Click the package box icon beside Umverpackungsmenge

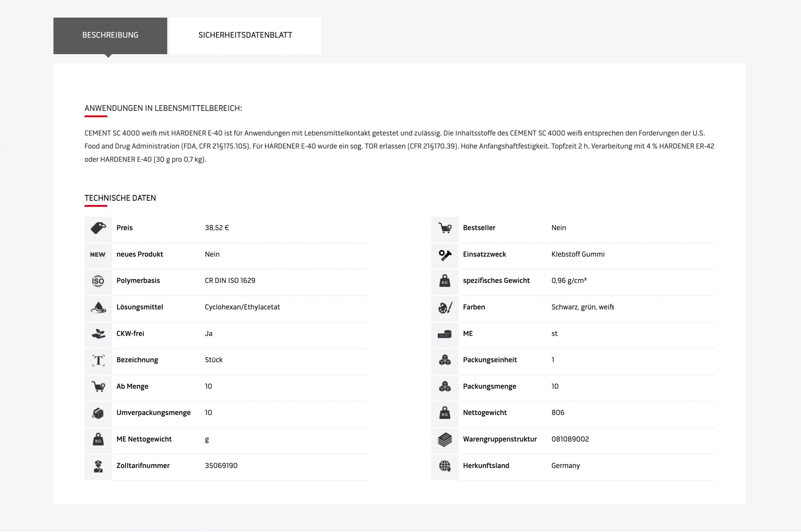98,413
